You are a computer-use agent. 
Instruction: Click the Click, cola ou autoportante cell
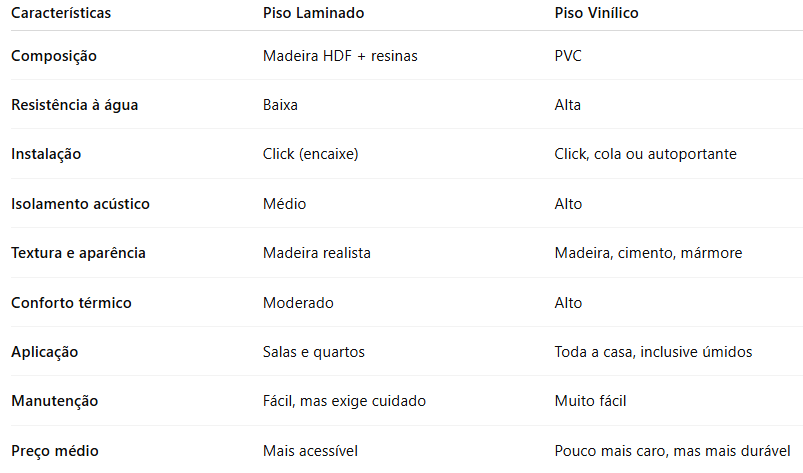coord(645,154)
